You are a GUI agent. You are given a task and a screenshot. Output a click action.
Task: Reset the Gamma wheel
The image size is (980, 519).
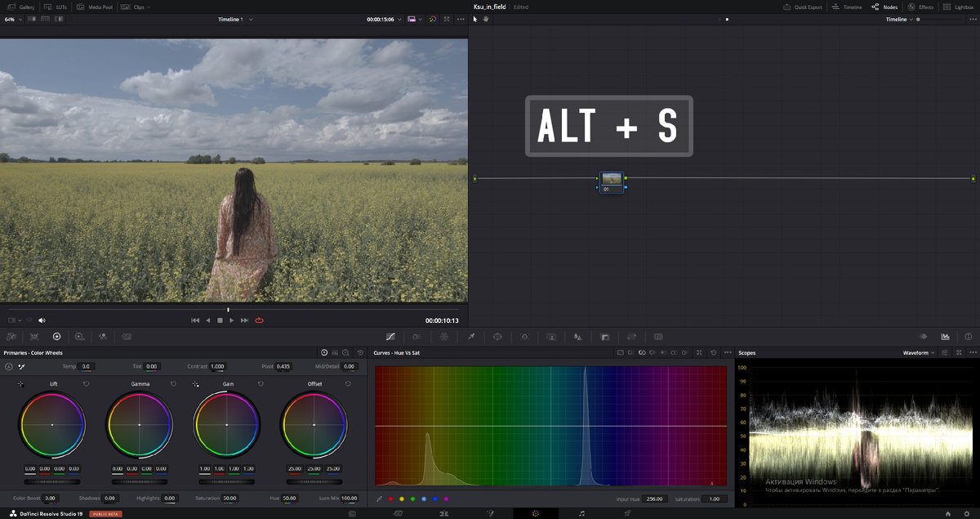173,383
